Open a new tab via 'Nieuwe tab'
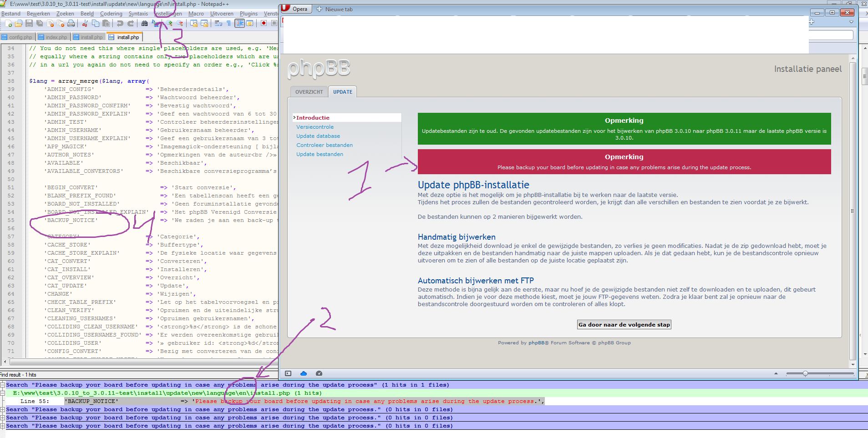Screen dimensions: 868x438 coord(335,9)
